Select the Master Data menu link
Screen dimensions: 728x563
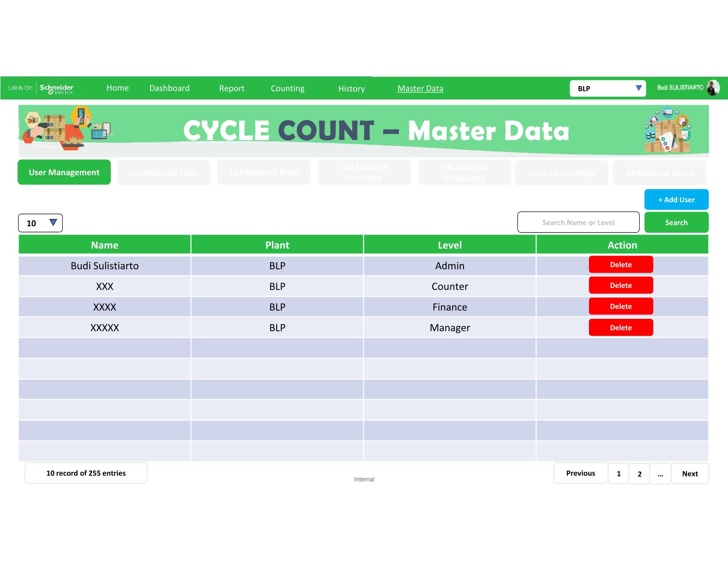pyautogui.click(x=420, y=88)
